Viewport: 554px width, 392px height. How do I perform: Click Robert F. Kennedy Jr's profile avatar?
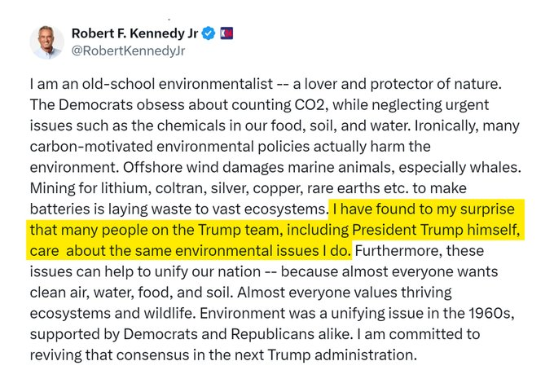pyautogui.click(x=47, y=42)
